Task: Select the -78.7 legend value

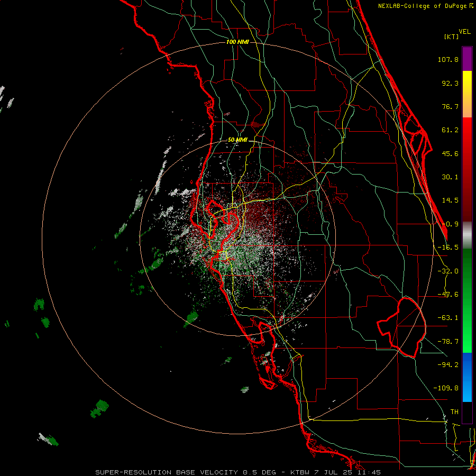Action: point(448,342)
